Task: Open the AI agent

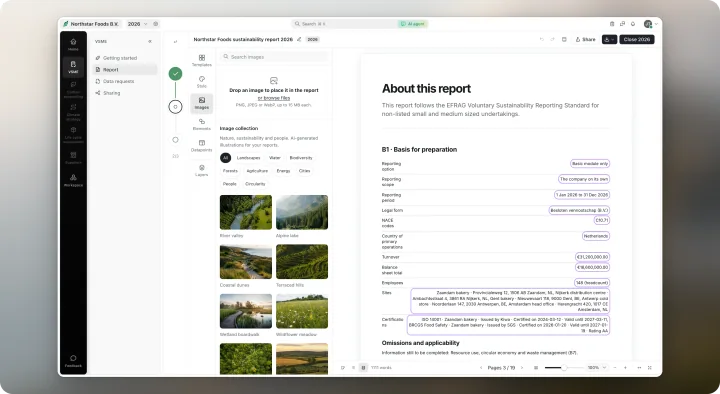Action: [412, 24]
